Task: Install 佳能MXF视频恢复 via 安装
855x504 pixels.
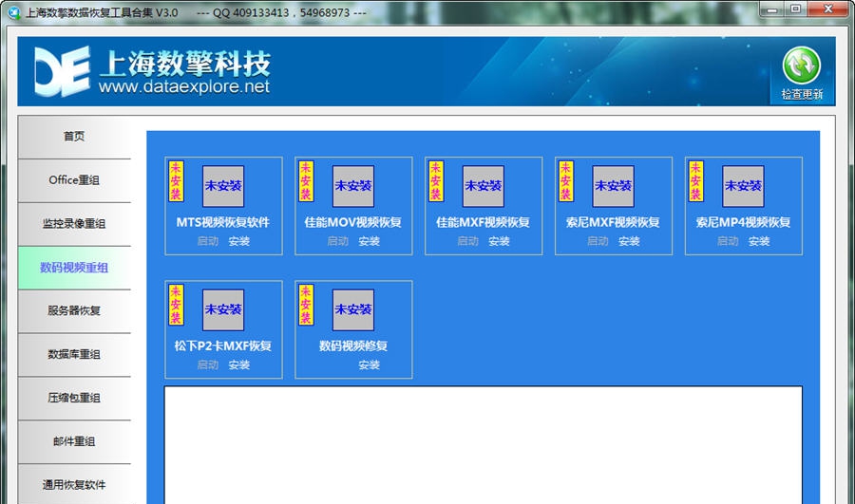Action: coord(499,241)
